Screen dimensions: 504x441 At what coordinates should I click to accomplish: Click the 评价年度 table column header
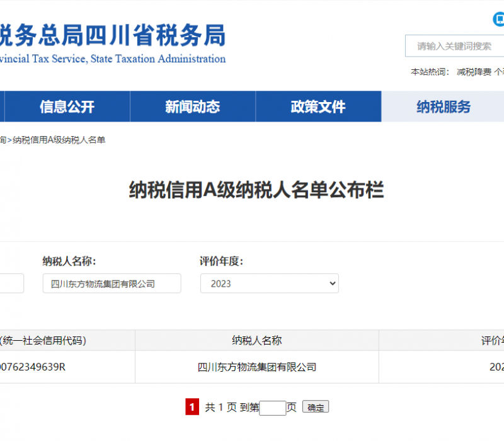click(x=493, y=340)
